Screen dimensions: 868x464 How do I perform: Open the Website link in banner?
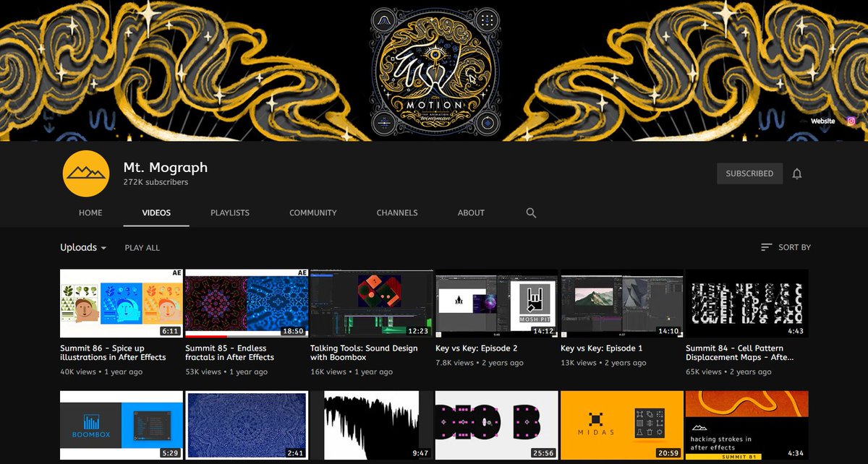point(822,121)
